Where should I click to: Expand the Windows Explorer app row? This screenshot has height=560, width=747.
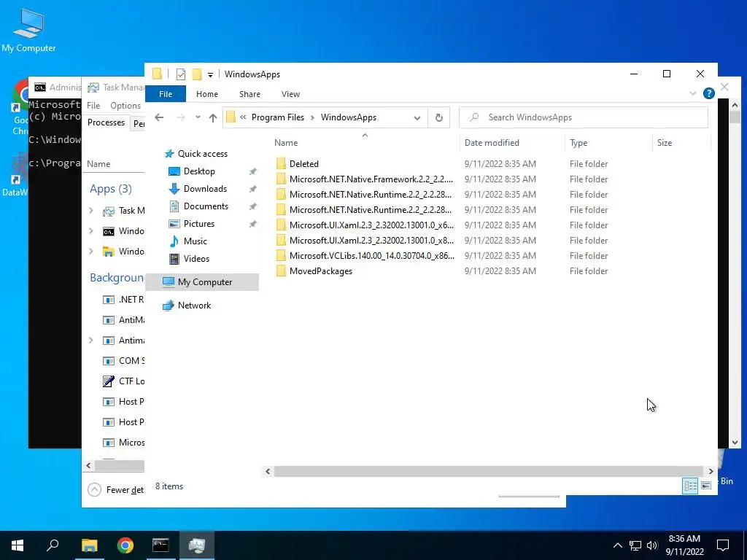[91, 252]
